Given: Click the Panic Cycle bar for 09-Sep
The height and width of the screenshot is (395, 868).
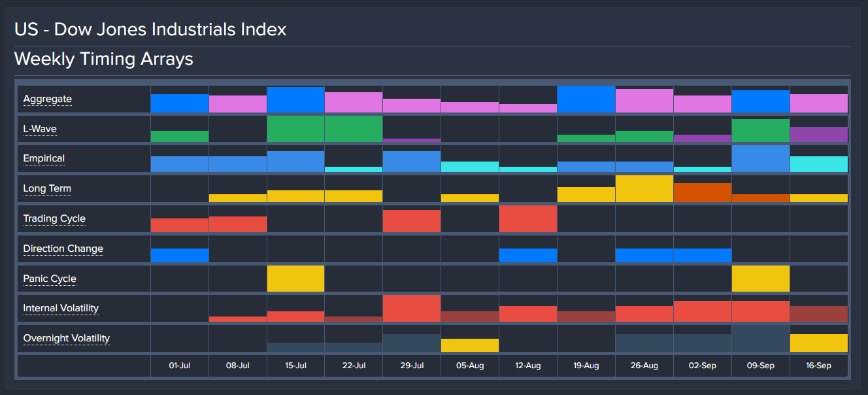Looking at the screenshot, I should point(761,279).
